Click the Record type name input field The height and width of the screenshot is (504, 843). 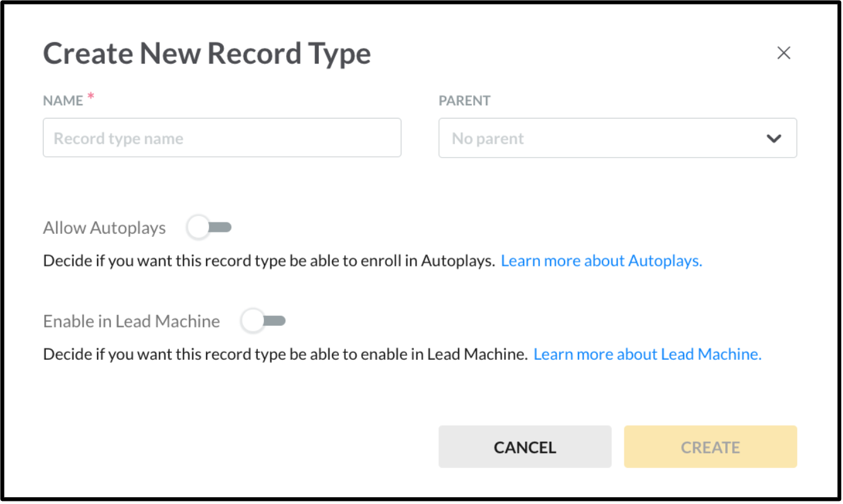click(222, 138)
